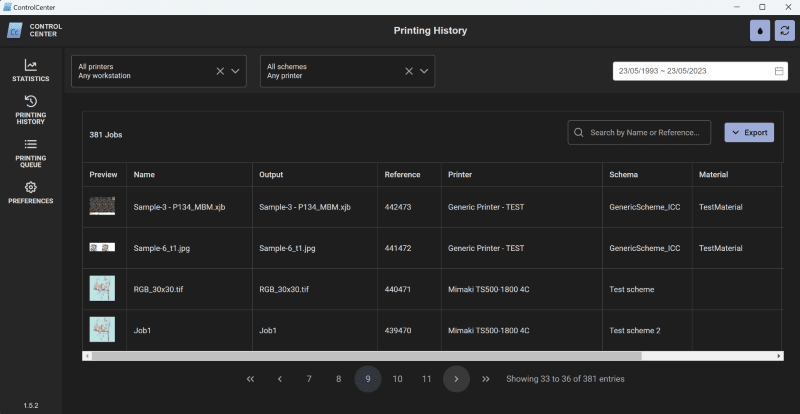The width and height of the screenshot is (800, 414).
Task: Expand the All printers dropdown
Action: click(x=236, y=71)
